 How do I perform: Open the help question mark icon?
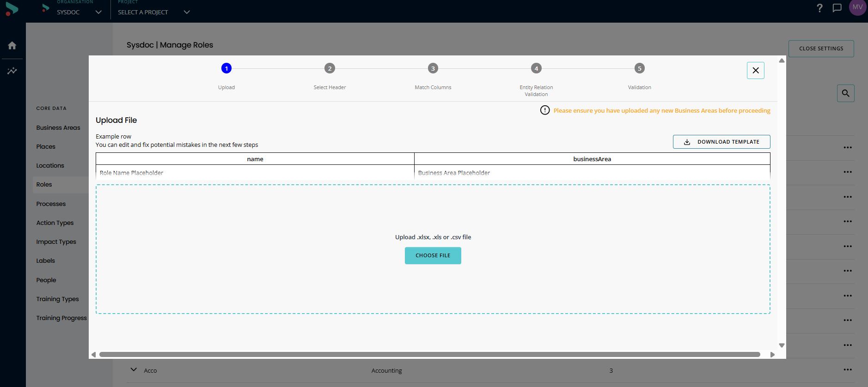819,8
